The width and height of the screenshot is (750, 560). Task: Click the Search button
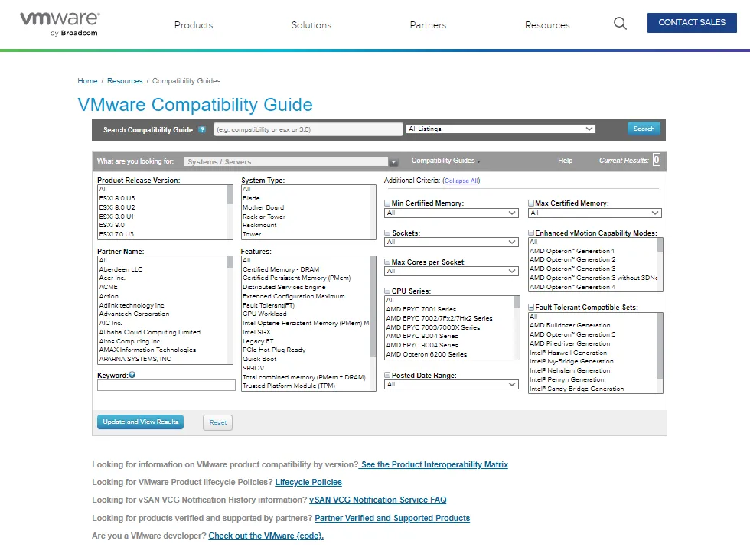pyautogui.click(x=644, y=129)
